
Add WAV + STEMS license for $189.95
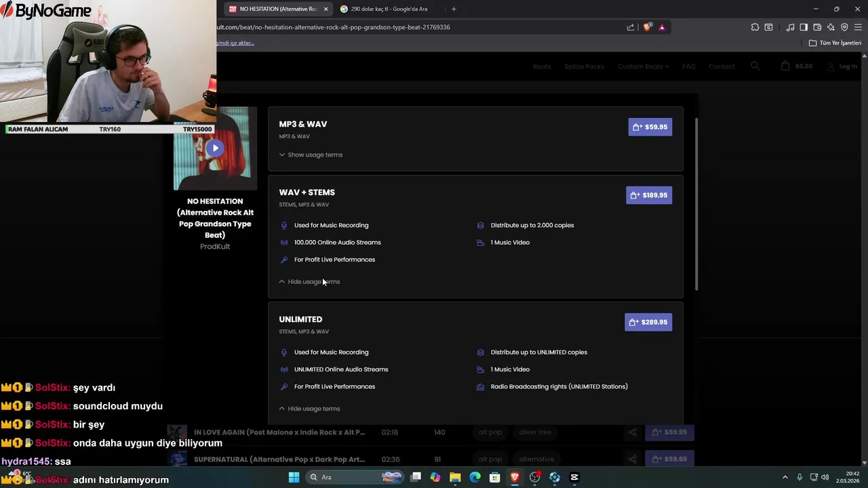(649, 195)
